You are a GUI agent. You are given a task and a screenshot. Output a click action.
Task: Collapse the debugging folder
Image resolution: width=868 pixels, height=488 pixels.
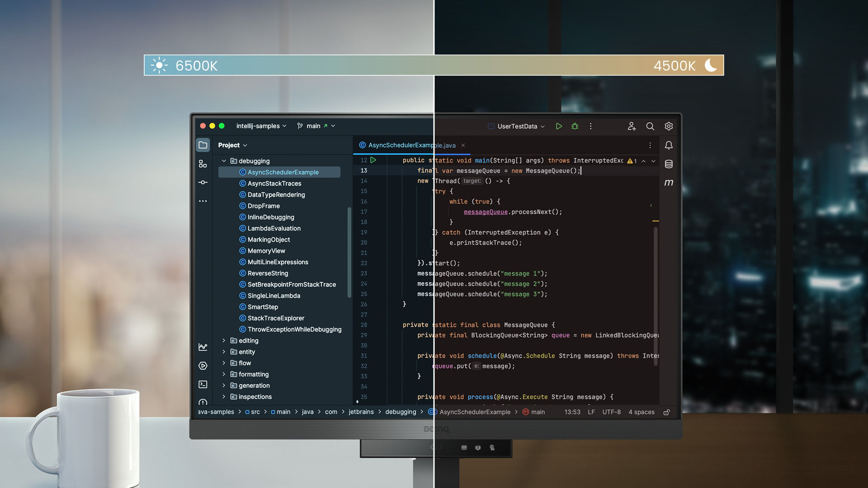pos(224,161)
